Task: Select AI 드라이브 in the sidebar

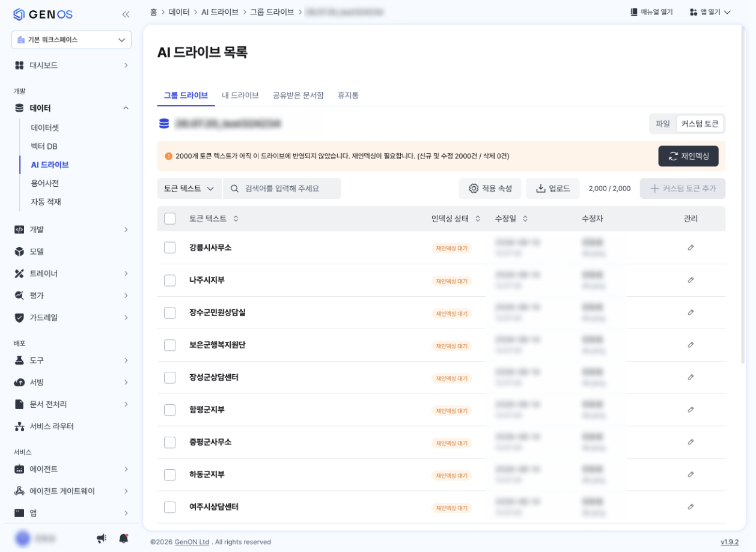Action: (x=50, y=165)
